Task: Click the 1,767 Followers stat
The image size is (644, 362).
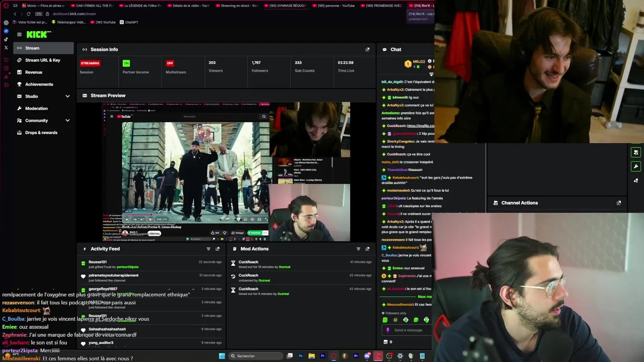Action: click(x=260, y=66)
